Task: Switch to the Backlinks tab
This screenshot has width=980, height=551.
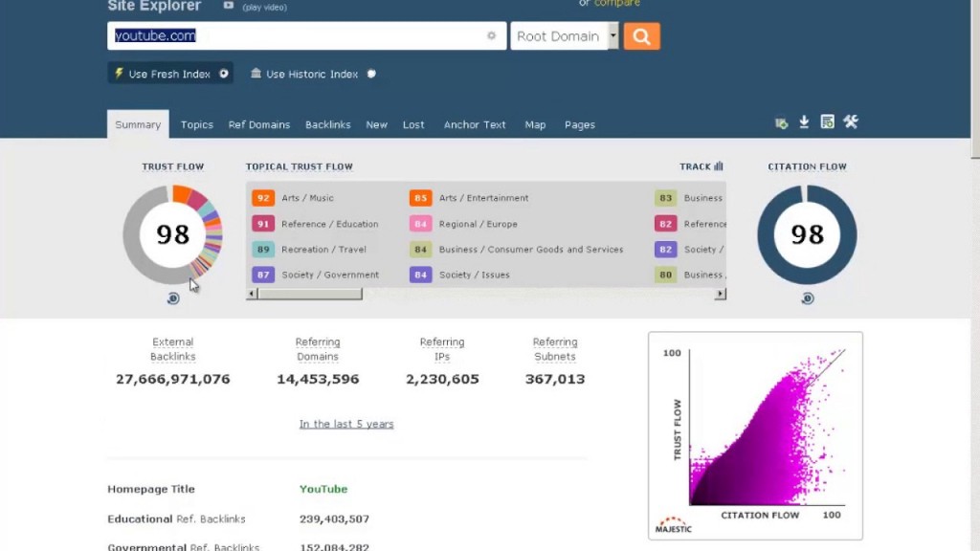Action: coord(327,124)
